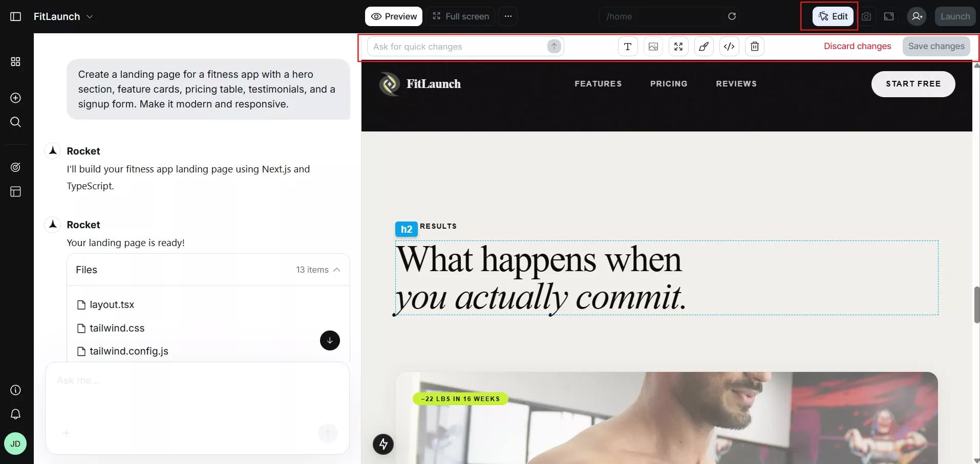980x464 pixels.
Task: Open the notifications bell in sidebar
Action: pos(15,414)
